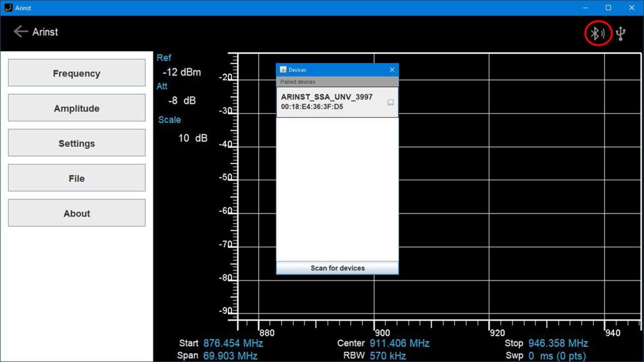Screen dimensions: 644x362
Task: Click the Ref label
Action: click(x=164, y=58)
